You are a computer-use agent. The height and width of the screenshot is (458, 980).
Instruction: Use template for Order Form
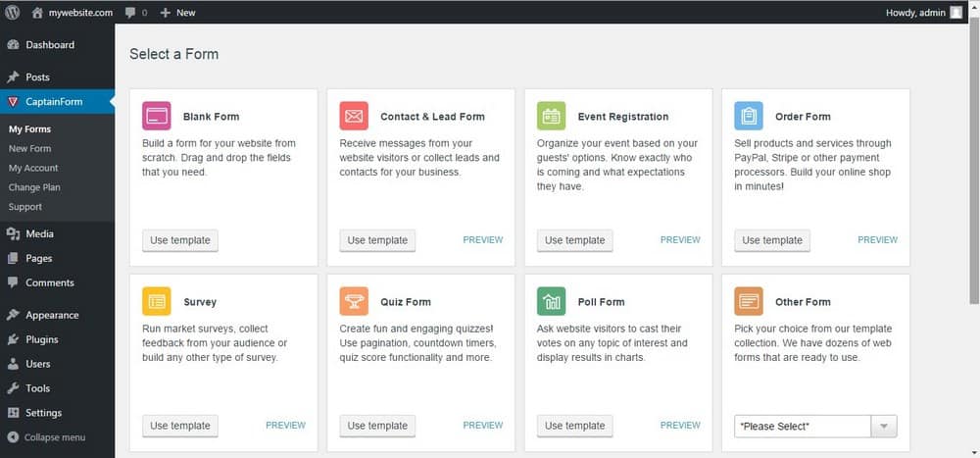click(x=772, y=240)
